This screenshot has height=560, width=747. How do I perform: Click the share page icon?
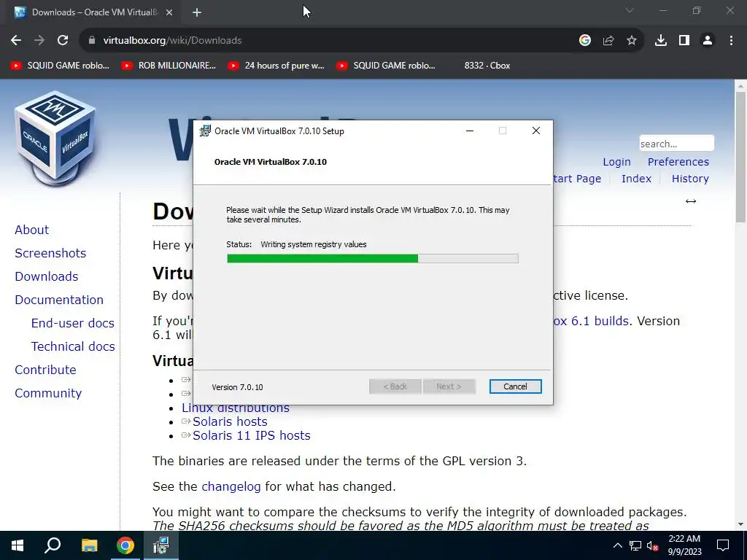(x=608, y=41)
